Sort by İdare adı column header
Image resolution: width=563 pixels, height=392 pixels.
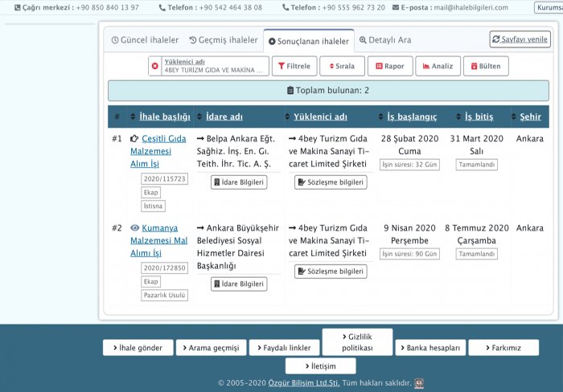pyautogui.click(x=224, y=116)
